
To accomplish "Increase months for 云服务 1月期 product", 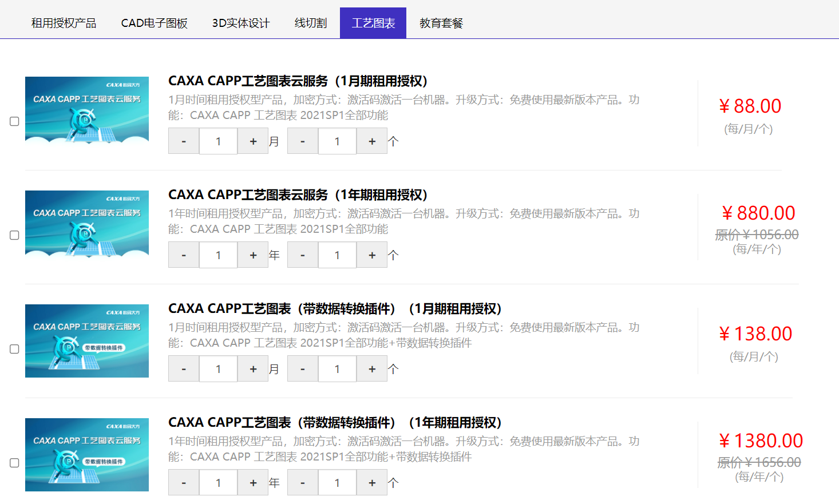I will [x=253, y=141].
